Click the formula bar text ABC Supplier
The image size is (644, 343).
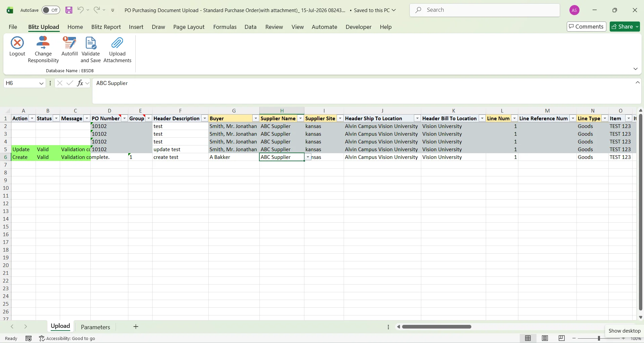(x=112, y=83)
